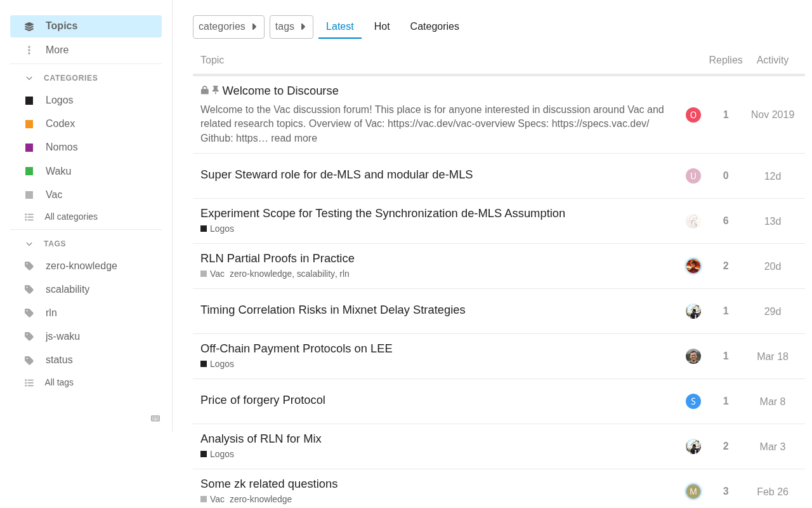The image size is (812, 508).
Task: Click the green Waku category swatch
Action: pos(29,171)
